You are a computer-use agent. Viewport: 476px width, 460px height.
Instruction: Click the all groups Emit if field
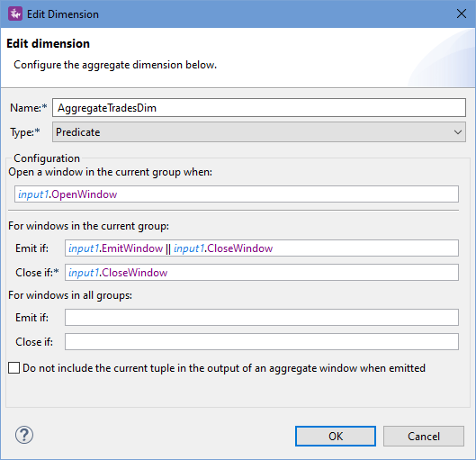(x=261, y=317)
